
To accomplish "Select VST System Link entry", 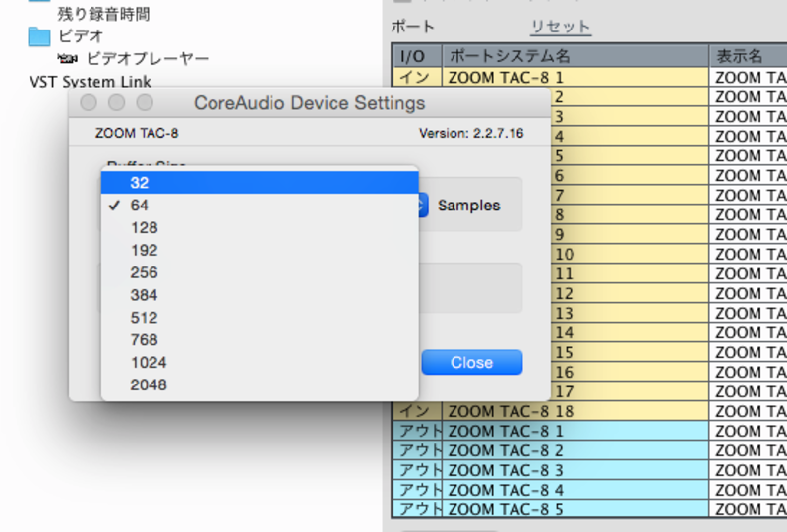I will (x=91, y=82).
